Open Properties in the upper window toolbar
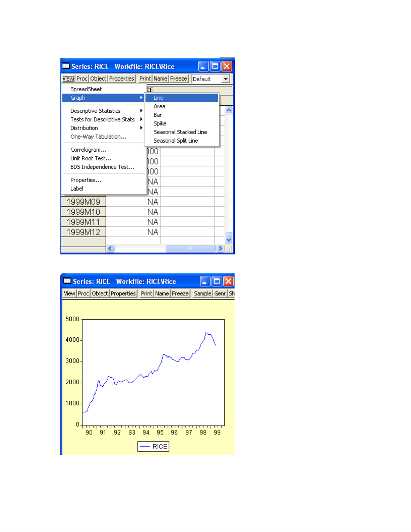Viewport: 411px width, 532px height. [121, 79]
